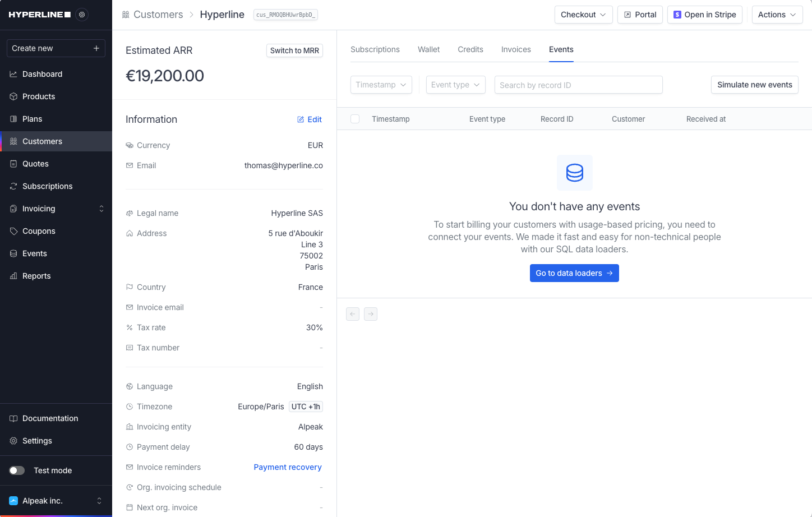Open the Checkout dropdown

coord(583,15)
